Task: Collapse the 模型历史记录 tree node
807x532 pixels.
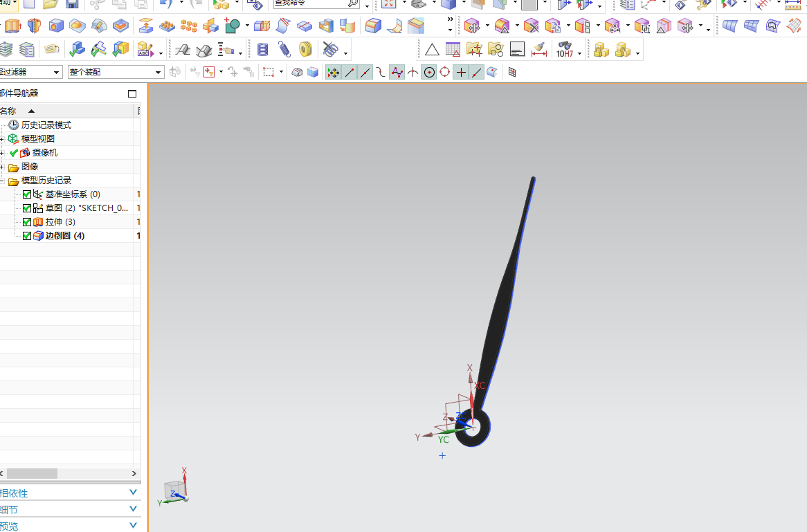Action: (2, 181)
